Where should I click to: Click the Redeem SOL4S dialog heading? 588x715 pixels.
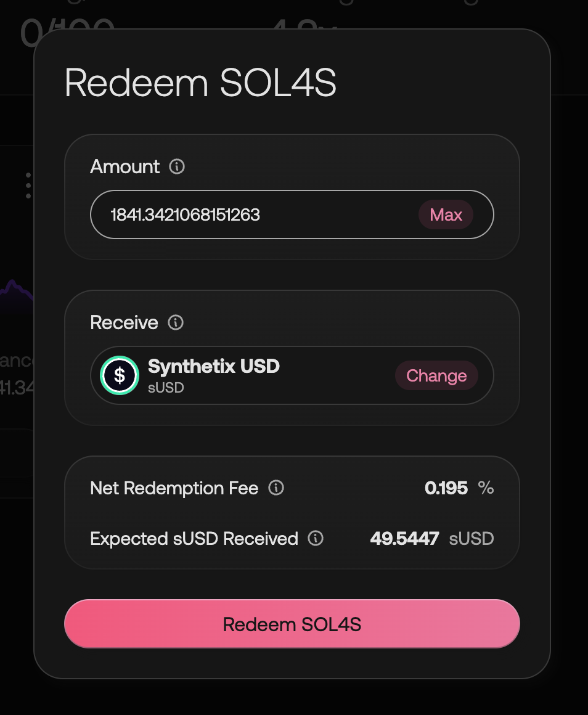point(200,83)
